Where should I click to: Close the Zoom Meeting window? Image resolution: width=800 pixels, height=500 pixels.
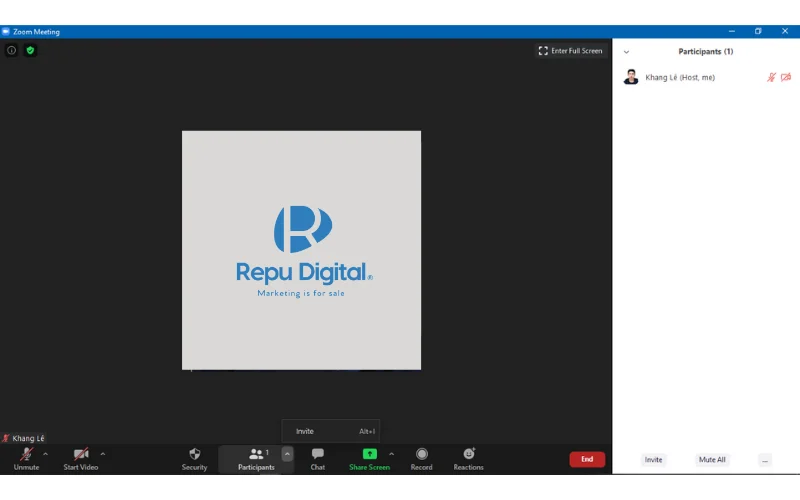click(x=785, y=31)
